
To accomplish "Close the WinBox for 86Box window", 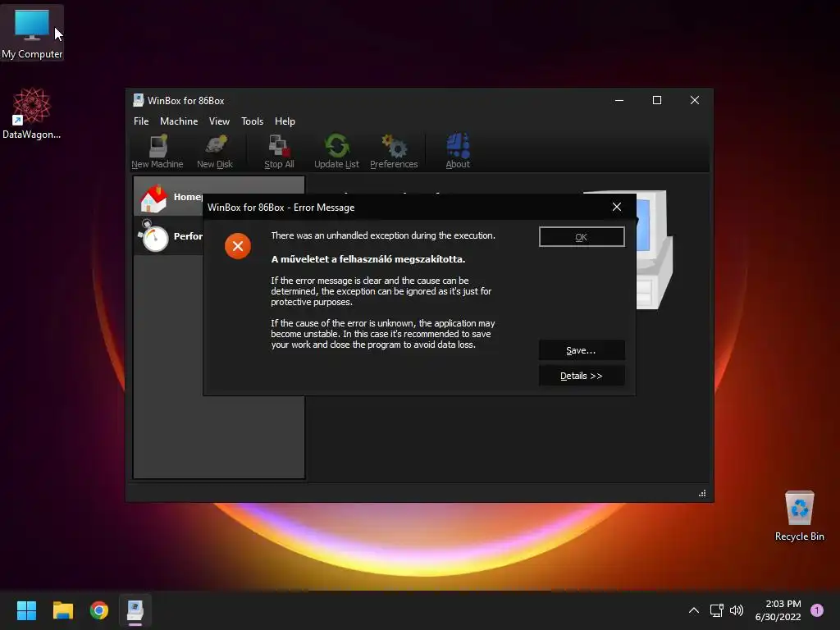I will (695, 100).
